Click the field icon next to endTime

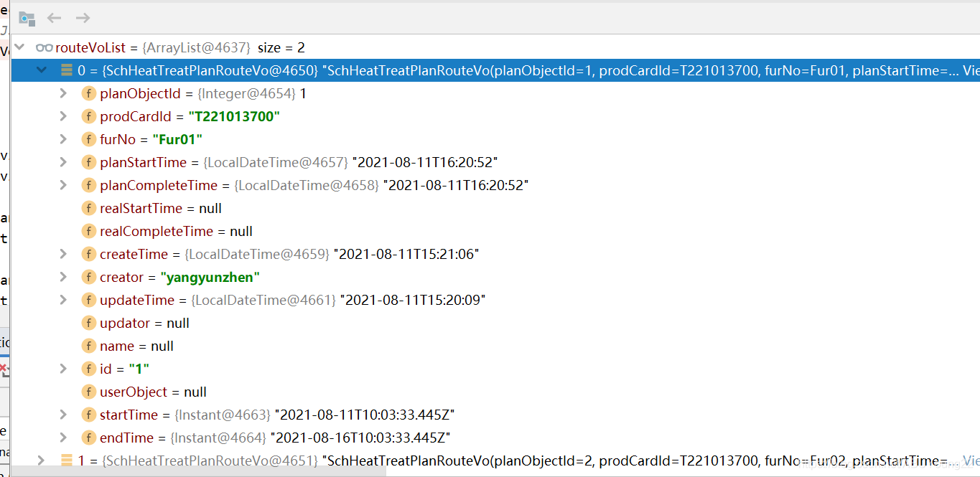[x=88, y=438]
